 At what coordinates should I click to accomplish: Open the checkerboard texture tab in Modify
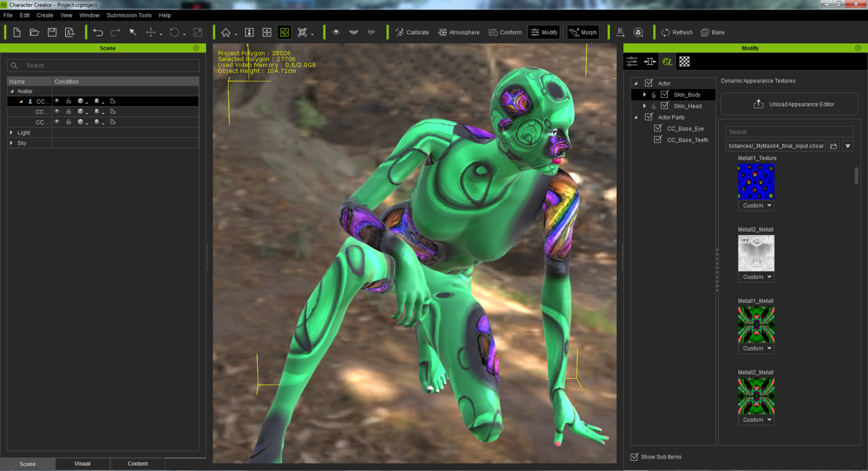click(x=685, y=62)
